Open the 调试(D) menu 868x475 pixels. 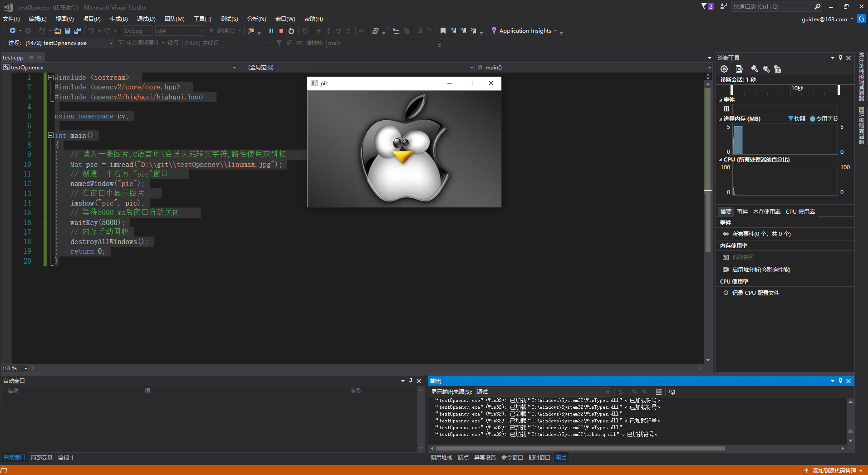coord(146,19)
